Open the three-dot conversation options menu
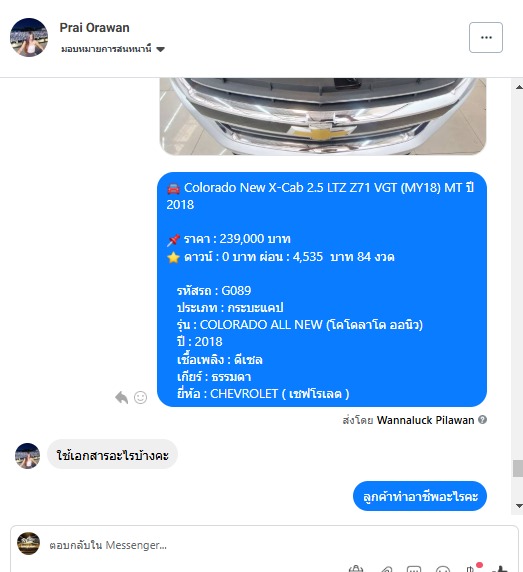The image size is (523, 572). coord(486,38)
